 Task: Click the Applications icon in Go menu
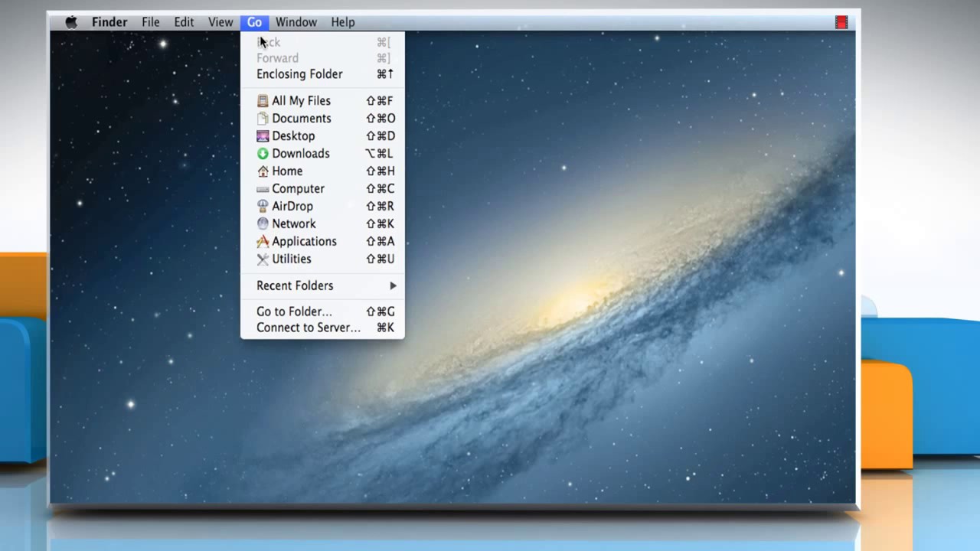[x=263, y=242]
